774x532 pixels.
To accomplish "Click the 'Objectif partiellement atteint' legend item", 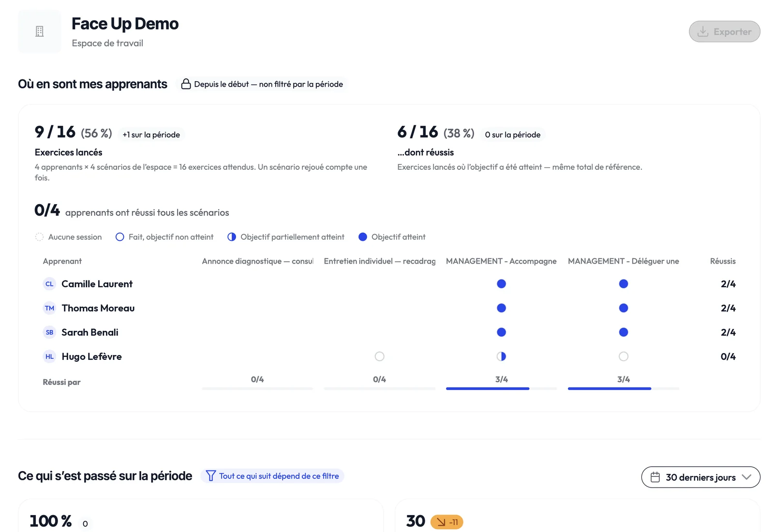I will pyautogui.click(x=286, y=237).
